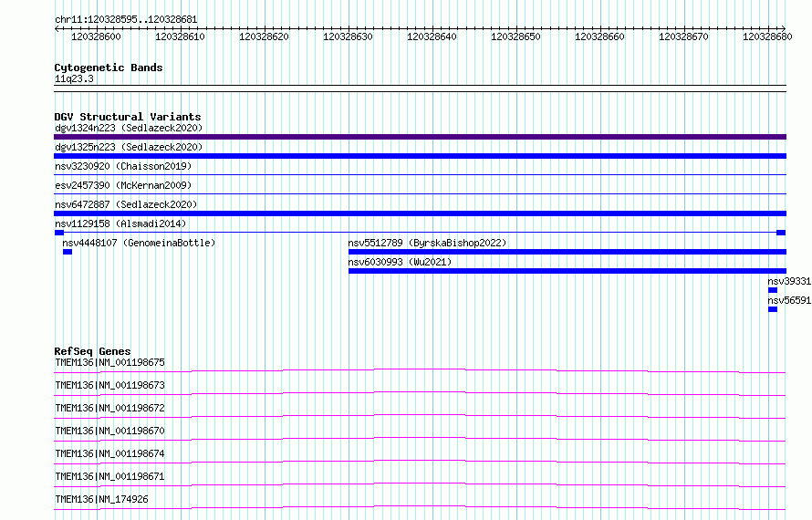Open transcript TMEM136|NM_001198673
The width and height of the screenshot is (812, 520).
[109, 385]
